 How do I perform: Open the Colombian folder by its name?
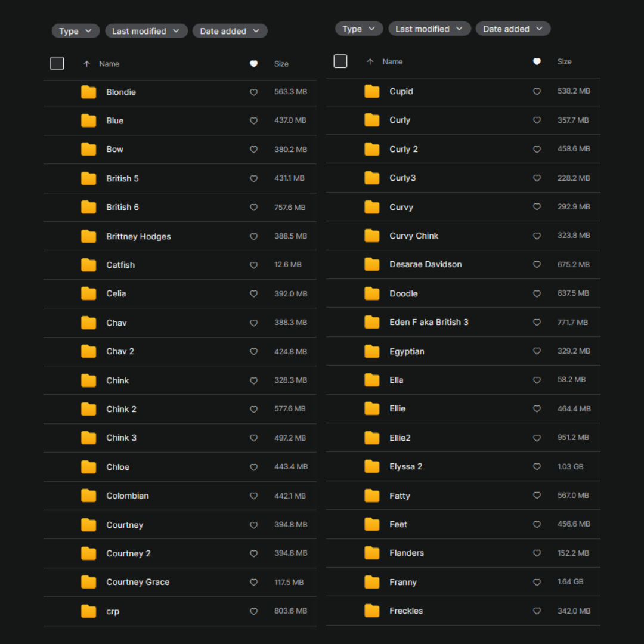[x=128, y=496]
